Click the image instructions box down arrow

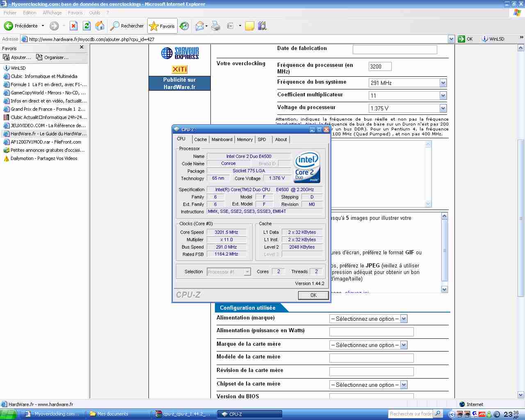coord(444,289)
